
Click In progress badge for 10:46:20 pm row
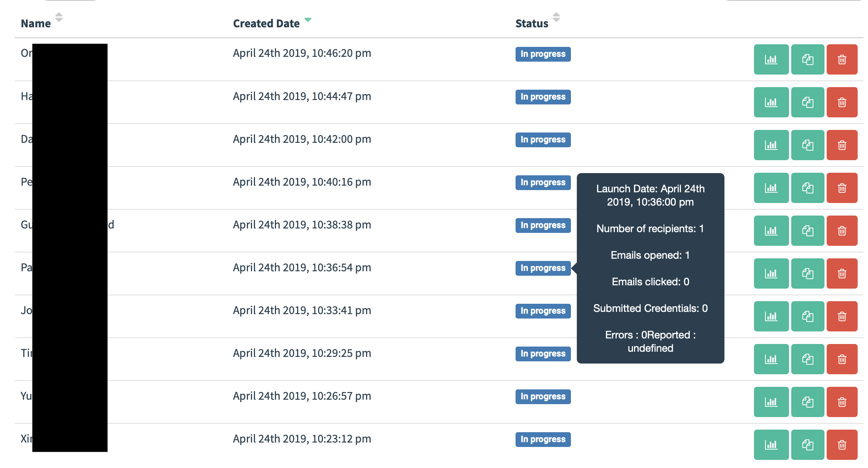point(543,54)
